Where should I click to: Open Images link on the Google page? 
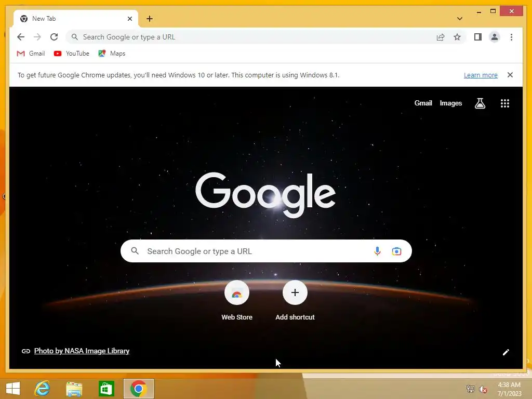coord(450,103)
